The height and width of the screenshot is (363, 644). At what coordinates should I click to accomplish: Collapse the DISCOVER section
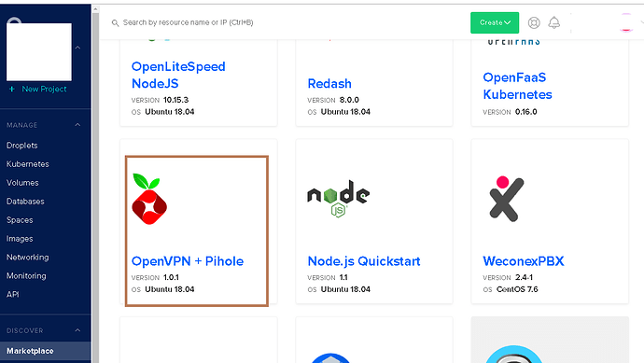[x=77, y=330]
